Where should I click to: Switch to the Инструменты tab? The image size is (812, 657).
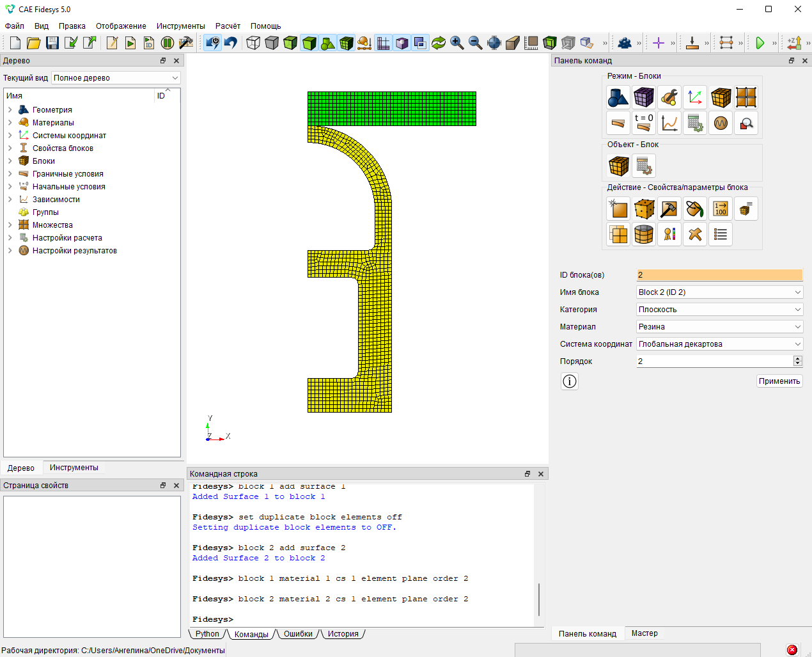74,468
